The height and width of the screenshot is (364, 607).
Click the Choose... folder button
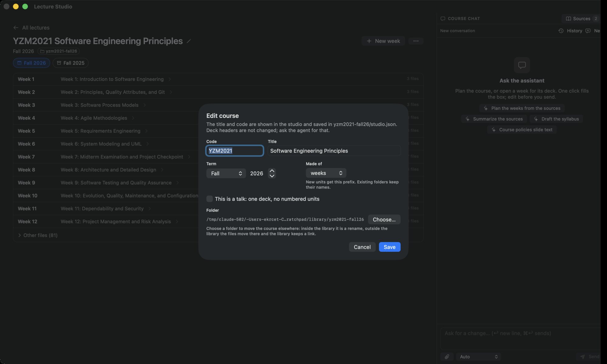click(384, 219)
